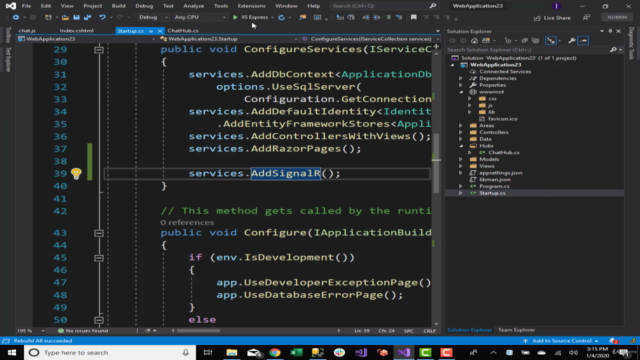Click the Save All icon
This screenshot has height=360, width=640.
[x=87, y=17]
